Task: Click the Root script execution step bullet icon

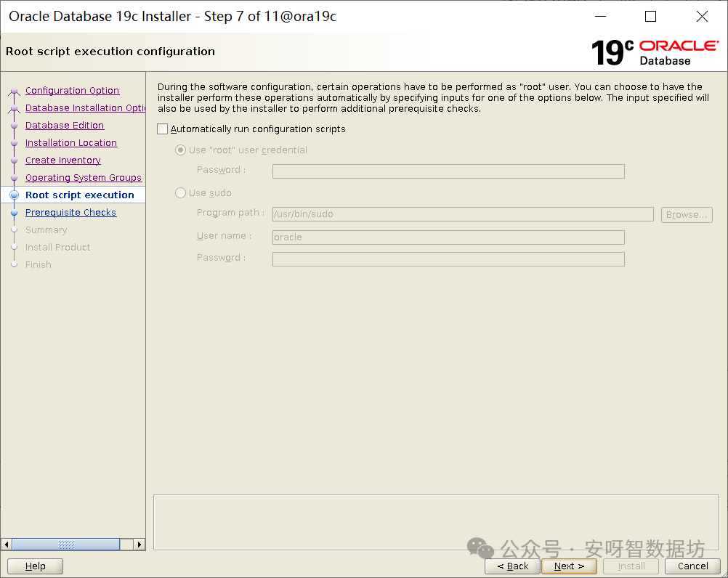Action: (15, 195)
